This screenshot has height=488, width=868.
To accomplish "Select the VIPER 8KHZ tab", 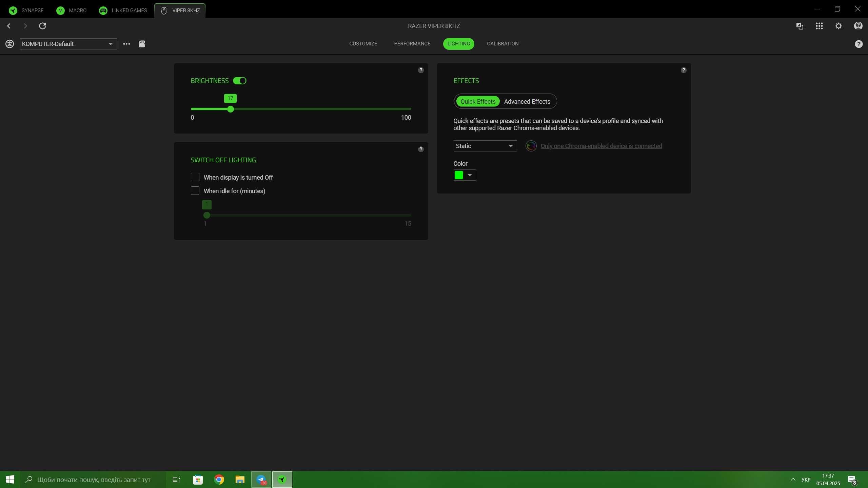I will click(x=180, y=11).
